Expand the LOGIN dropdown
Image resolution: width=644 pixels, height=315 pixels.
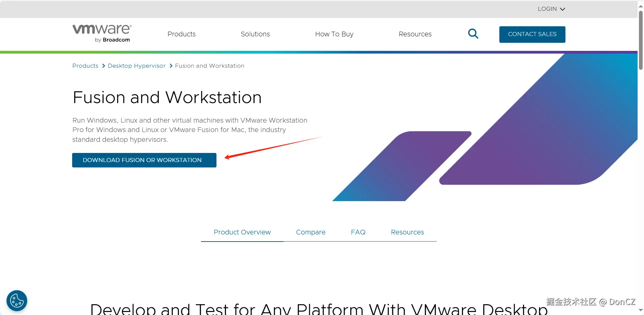[x=551, y=9]
